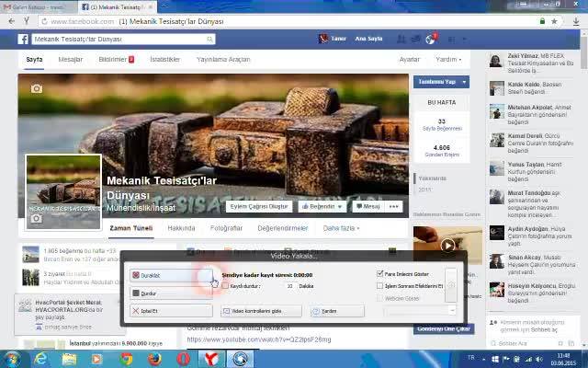Open the messages icon in Facebook header
This screenshot has width=588, height=368.
pos(415,39)
